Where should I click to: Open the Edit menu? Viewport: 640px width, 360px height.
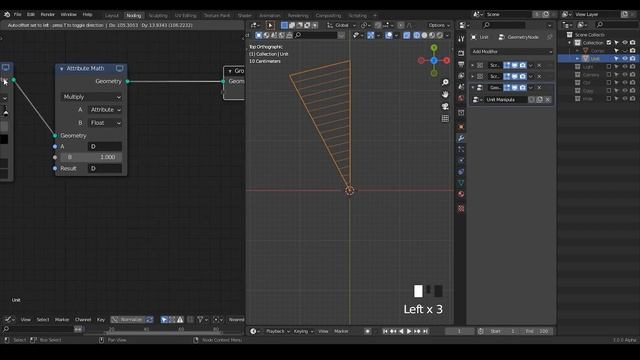31,14
